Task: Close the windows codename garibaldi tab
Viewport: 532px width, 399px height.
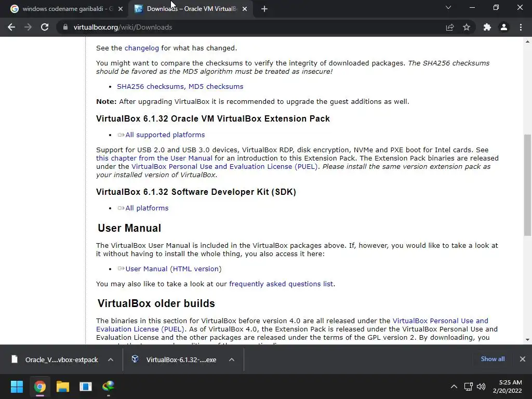Action: point(121,9)
